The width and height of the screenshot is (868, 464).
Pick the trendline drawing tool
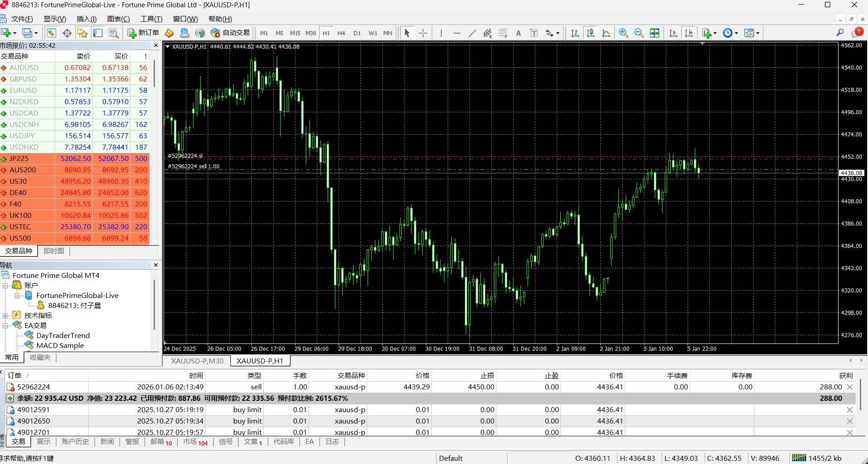pos(472,33)
